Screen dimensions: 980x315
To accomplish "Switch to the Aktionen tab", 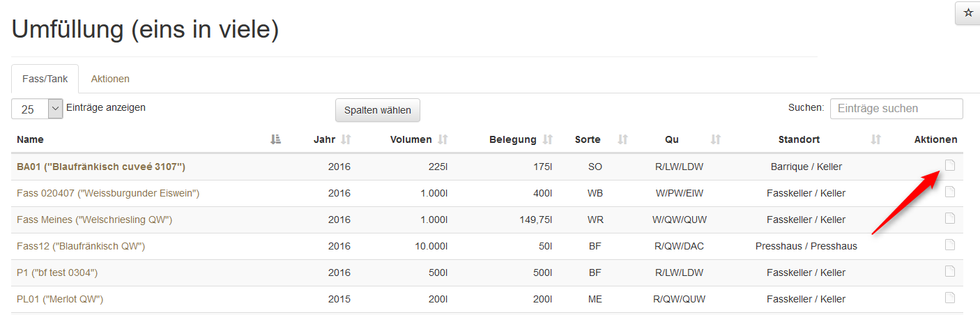I will 110,79.
